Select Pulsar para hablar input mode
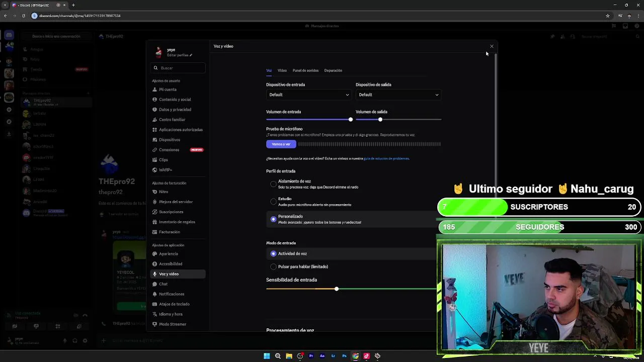 [x=273, y=267]
